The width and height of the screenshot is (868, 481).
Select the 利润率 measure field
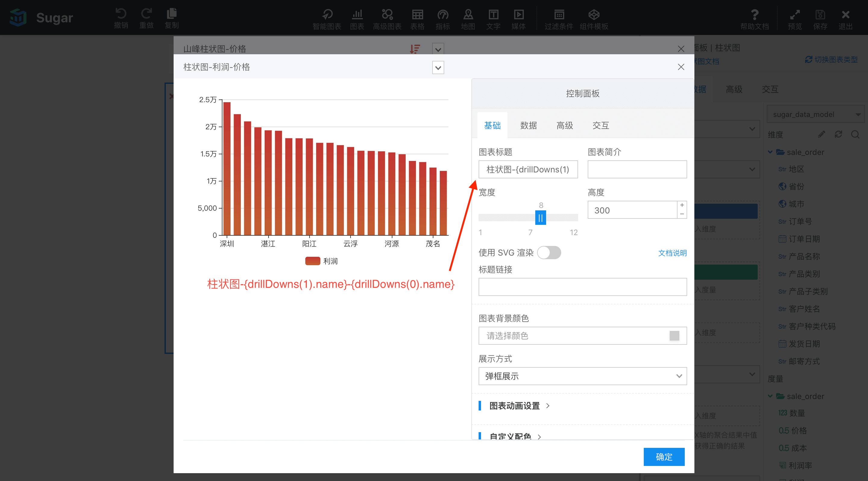[796, 466]
